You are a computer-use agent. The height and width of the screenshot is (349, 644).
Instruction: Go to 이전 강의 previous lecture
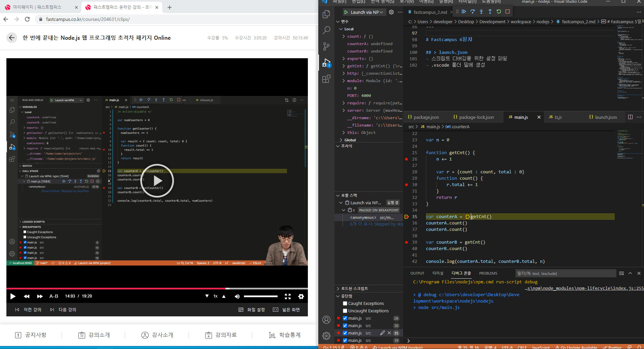28,310
